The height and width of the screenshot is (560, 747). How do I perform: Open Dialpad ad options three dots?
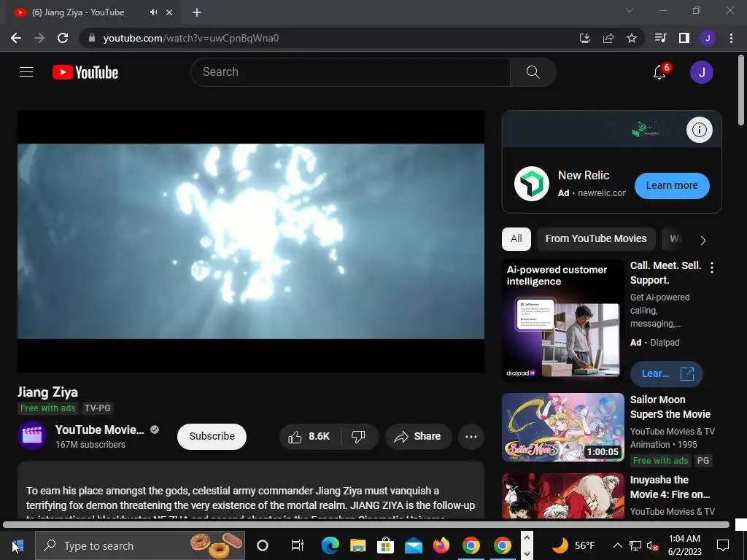[712, 268]
